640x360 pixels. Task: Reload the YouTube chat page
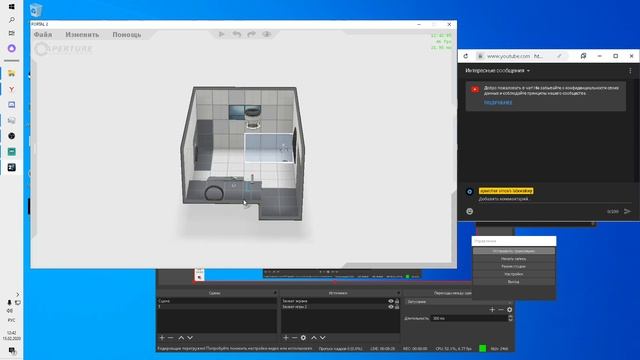click(466, 56)
